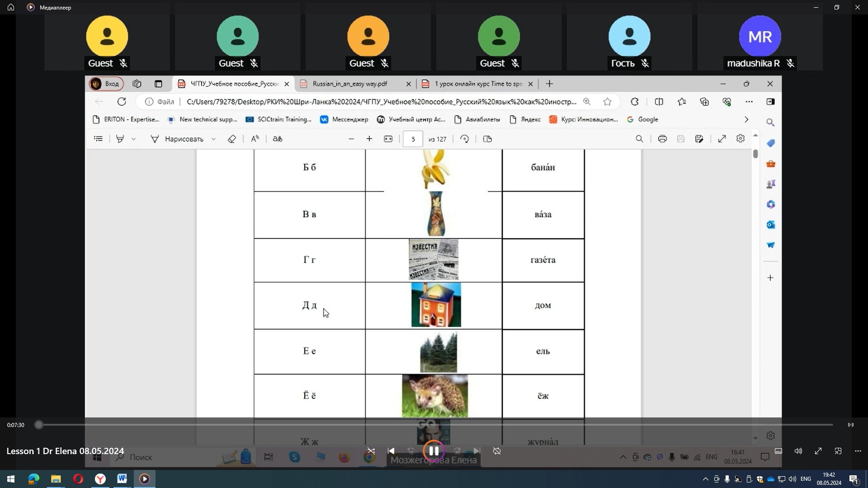Open Opera browser from the taskbar
Viewport: 868px width, 488px height.
pyautogui.click(x=78, y=479)
